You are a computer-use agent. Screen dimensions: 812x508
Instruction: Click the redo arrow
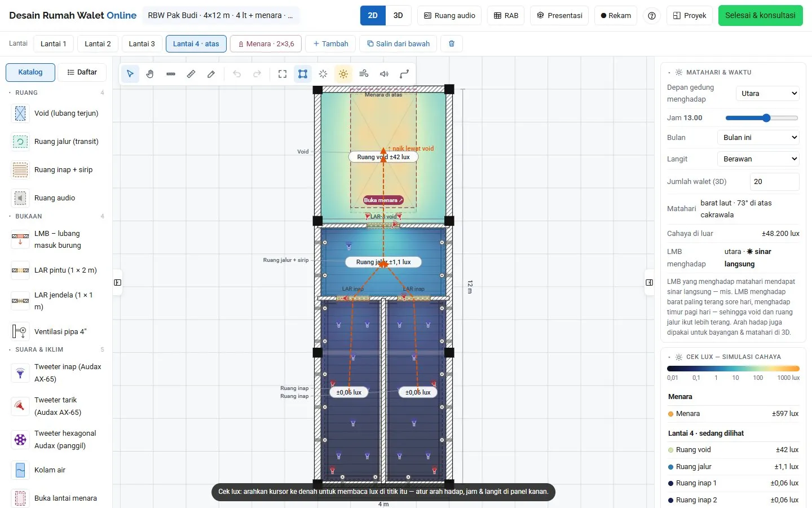[x=257, y=74]
